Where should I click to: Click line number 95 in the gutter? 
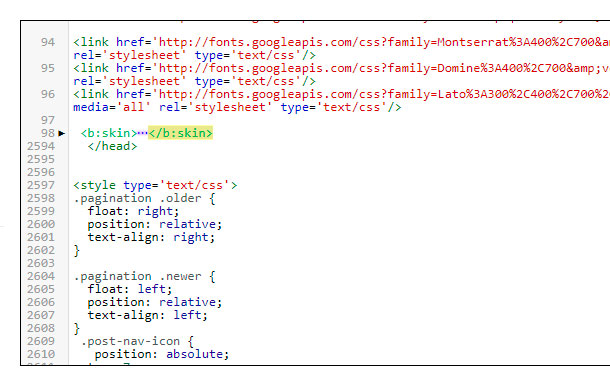coord(48,68)
